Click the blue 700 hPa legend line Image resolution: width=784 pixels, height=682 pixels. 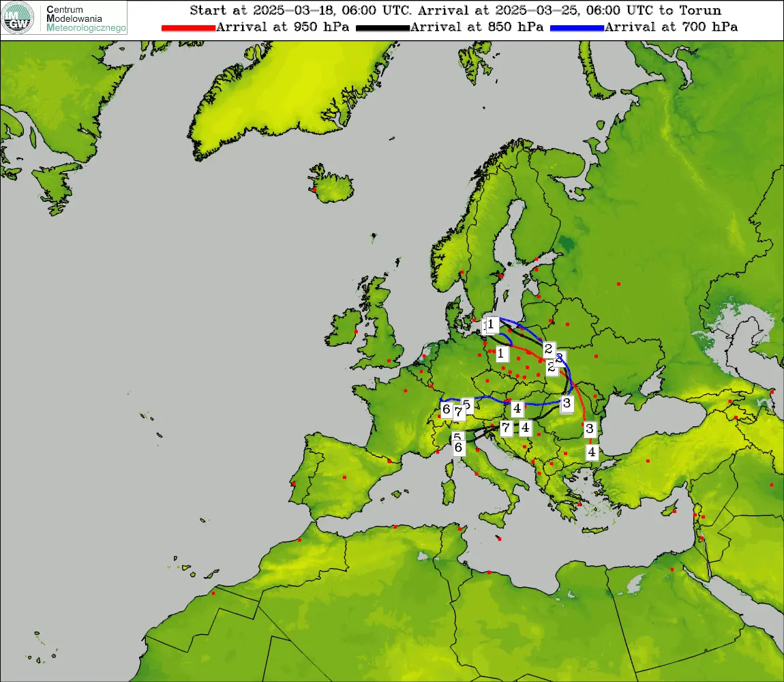[577, 28]
